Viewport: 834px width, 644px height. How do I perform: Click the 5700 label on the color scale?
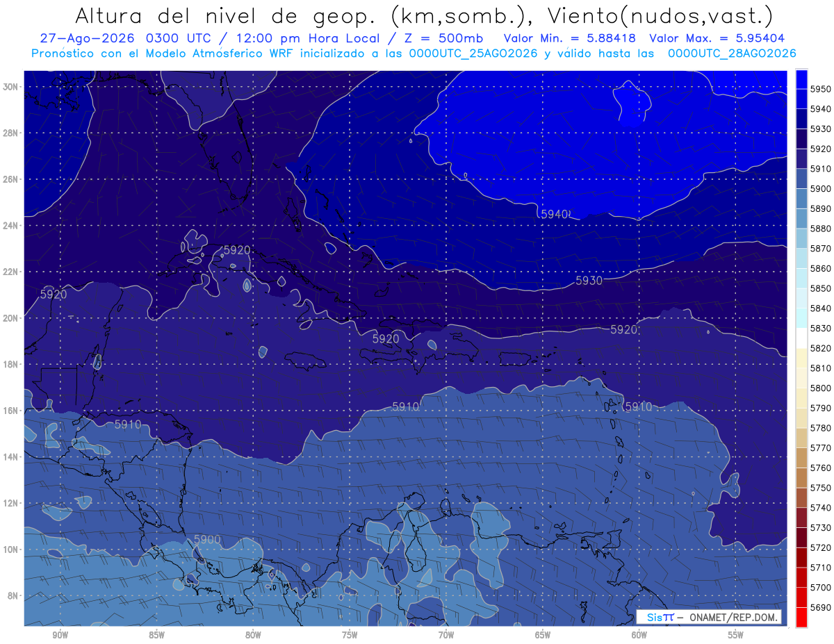[x=821, y=587]
